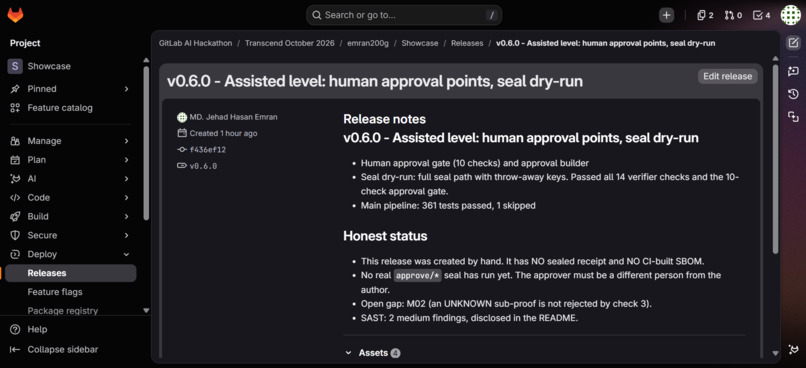Click the Edit release button
This screenshot has height=368, width=806.
pyautogui.click(x=727, y=77)
